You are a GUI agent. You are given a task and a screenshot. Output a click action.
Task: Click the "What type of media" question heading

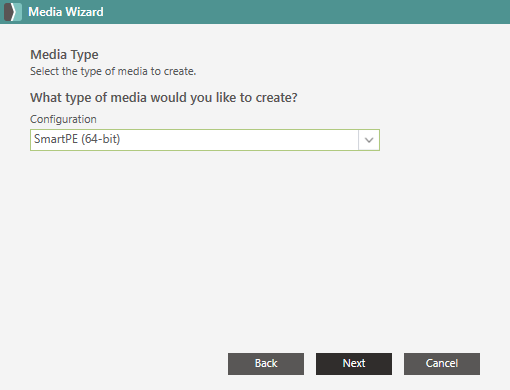click(164, 98)
